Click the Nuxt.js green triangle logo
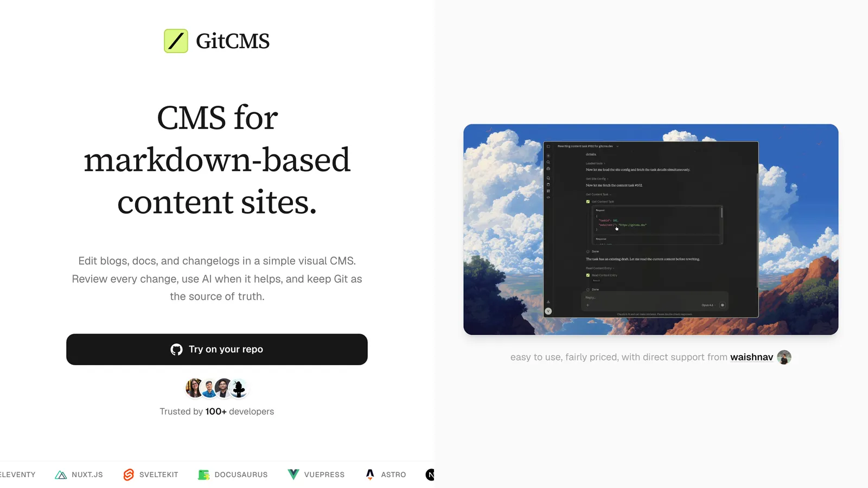Viewport: 868px width, 488px height. pyautogui.click(x=61, y=475)
